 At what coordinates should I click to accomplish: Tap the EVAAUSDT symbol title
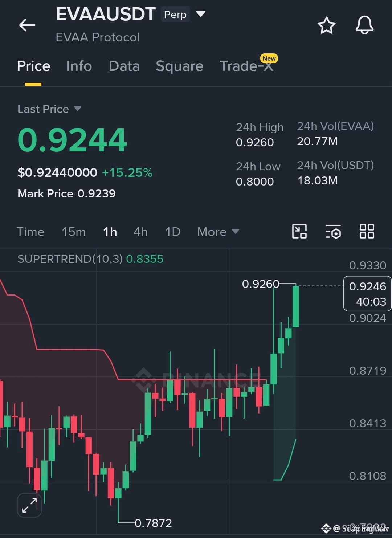(106, 14)
